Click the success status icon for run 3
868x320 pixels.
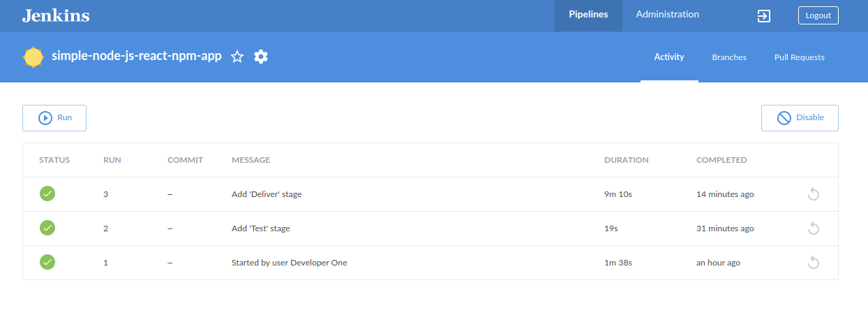pos(47,194)
